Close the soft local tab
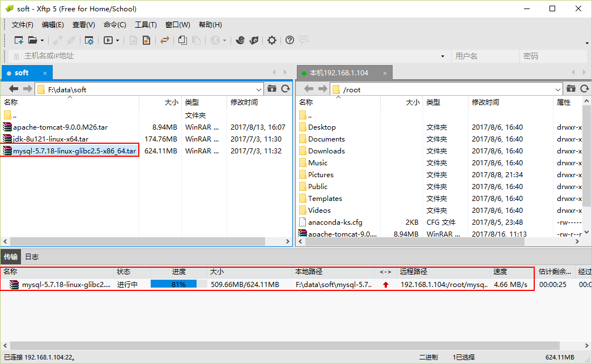 click(45, 73)
